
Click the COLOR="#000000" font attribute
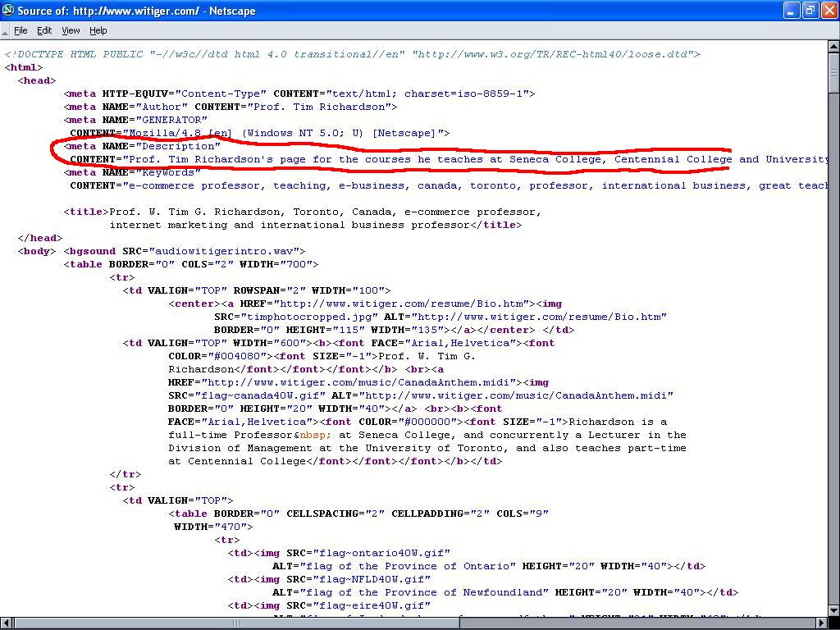click(408, 422)
